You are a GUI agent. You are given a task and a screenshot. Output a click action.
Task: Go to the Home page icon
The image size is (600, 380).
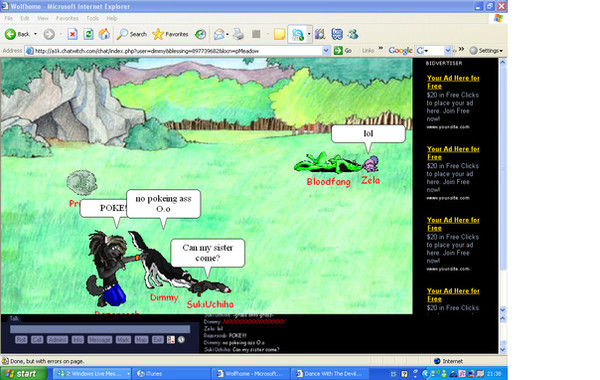tap(104, 34)
